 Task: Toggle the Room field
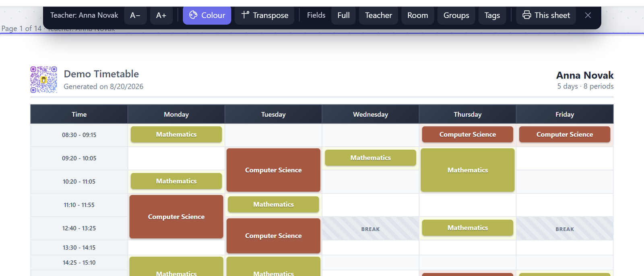click(x=417, y=15)
